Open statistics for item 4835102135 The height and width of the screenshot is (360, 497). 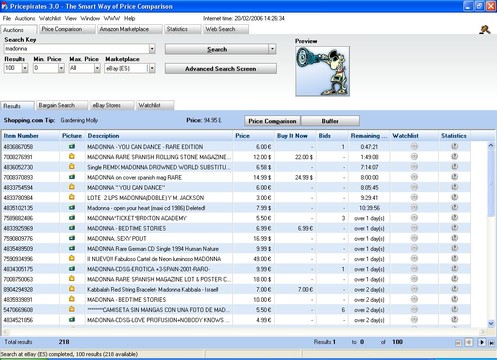pyautogui.click(x=454, y=207)
